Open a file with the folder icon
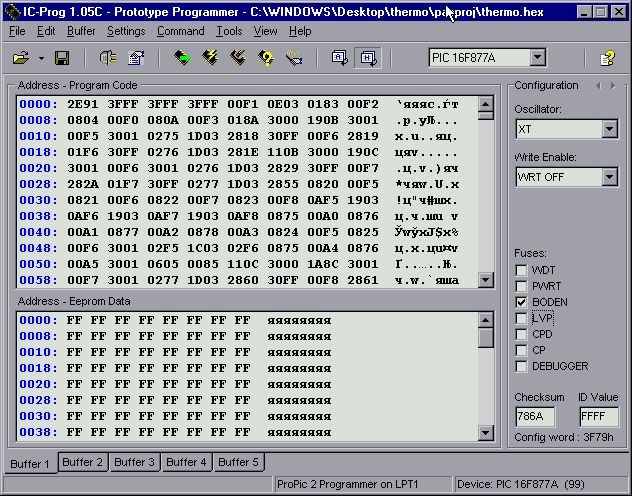This screenshot has height=496, width=632. click(21, 58)
